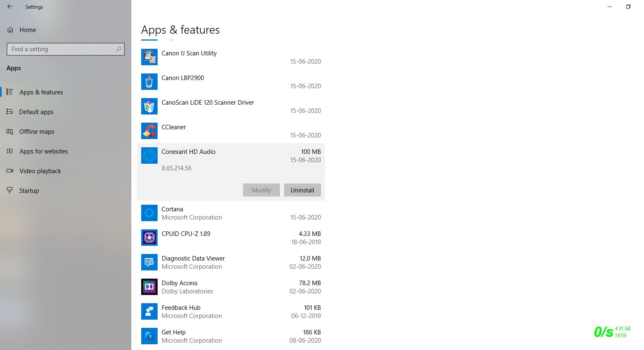Minimize the Settings window
The image size is (644, 350).
coord(610,7)
